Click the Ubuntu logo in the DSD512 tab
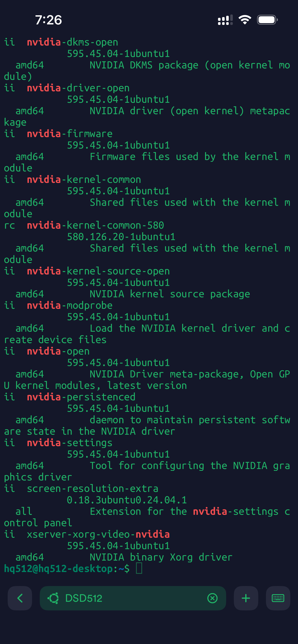This screenshot has width=298, height=644. point(53,598)
